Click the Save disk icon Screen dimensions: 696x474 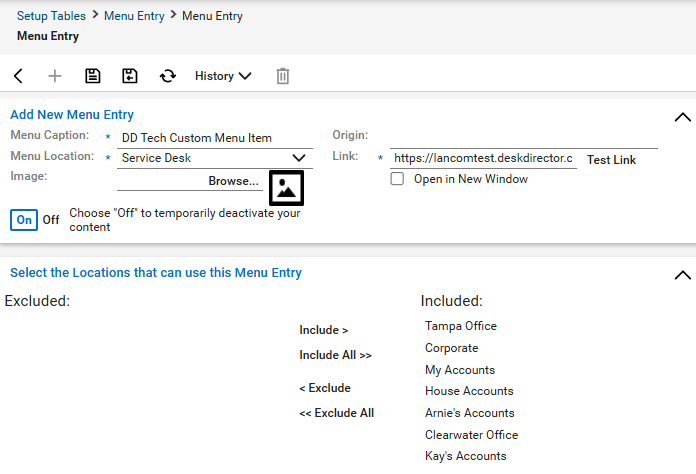click(92, 76)
